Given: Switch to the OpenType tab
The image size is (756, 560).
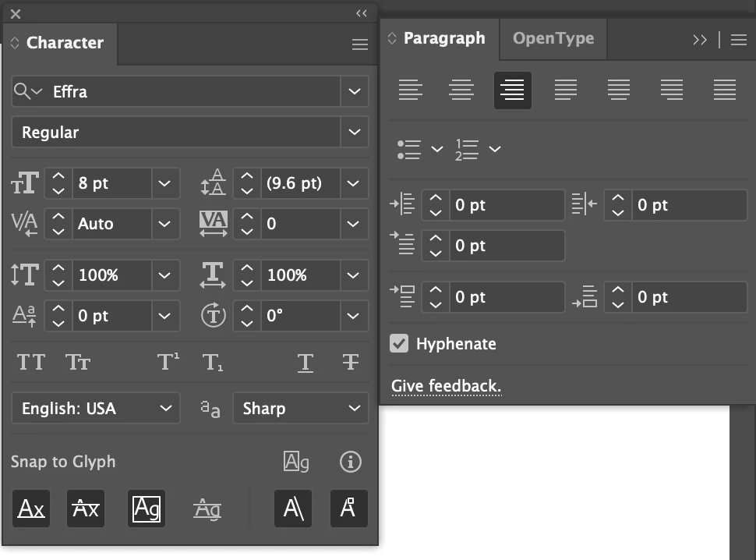Looking at the screenshot, I should (x=553, y=38).
